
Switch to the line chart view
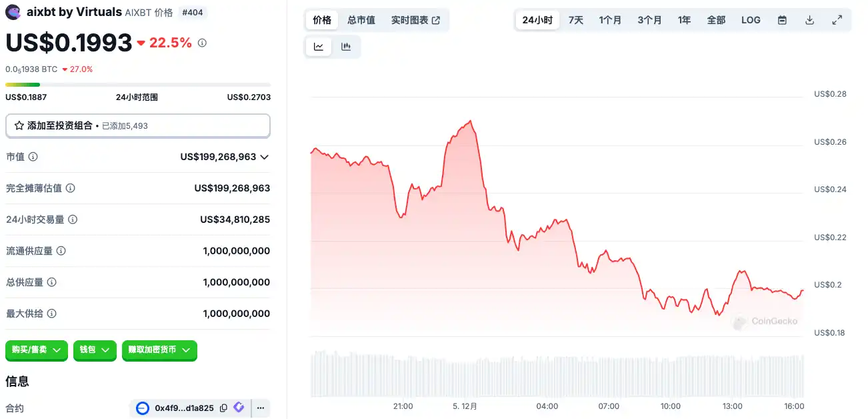tap(319, 47)
